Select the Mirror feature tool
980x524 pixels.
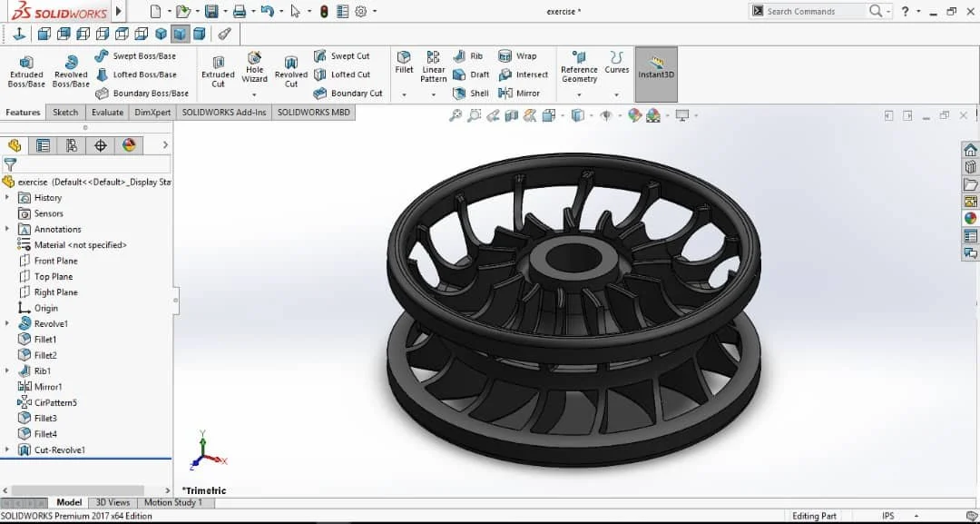[524, 93]
